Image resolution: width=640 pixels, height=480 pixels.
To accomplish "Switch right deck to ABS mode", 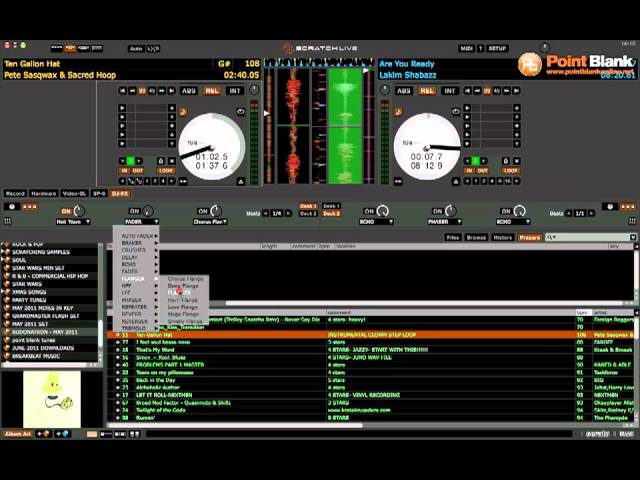I will click(404, 91).
